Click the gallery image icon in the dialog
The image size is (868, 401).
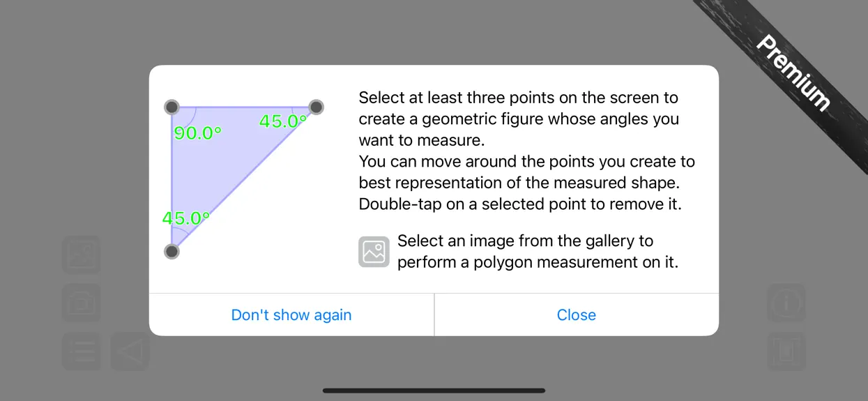(374, 252)
